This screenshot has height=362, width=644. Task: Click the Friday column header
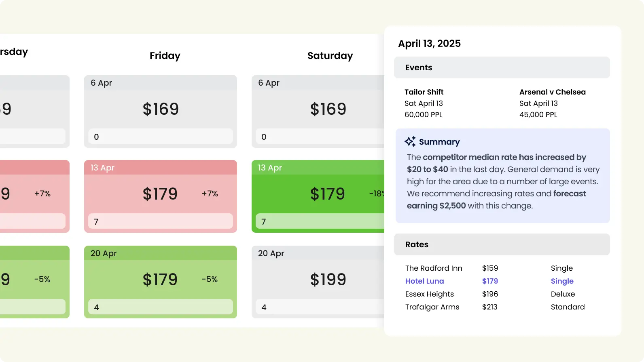pos(165,56)
